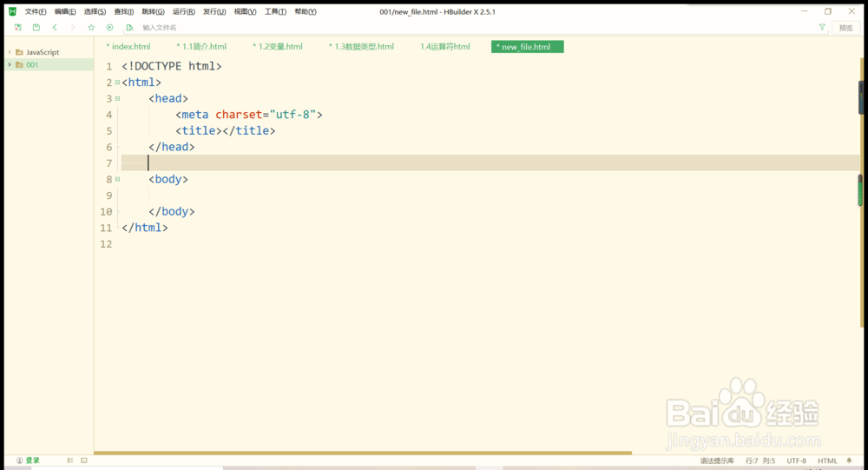Screen dimensions: 868x470
Task: Click the HTML language mode indicator
Action: pos(827,460)
